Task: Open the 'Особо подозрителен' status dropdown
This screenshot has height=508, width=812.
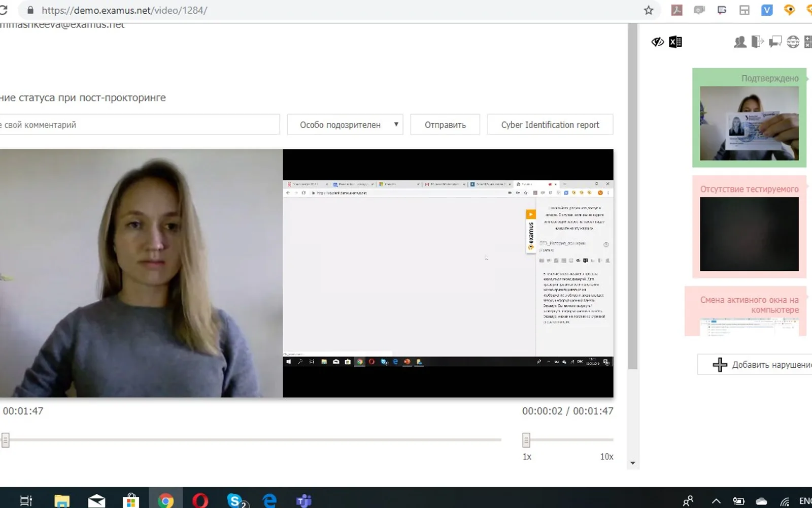Action: (x=345, y=124)
